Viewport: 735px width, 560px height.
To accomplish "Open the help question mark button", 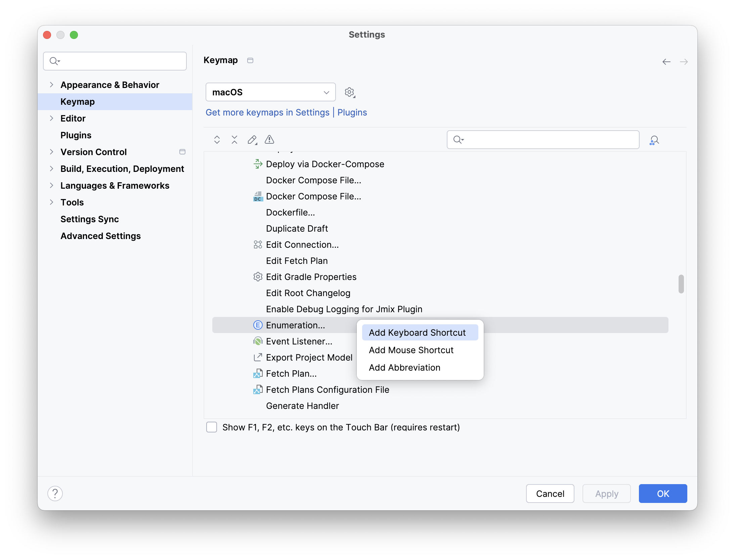I will pyautogui.click(x=55, y=494).
